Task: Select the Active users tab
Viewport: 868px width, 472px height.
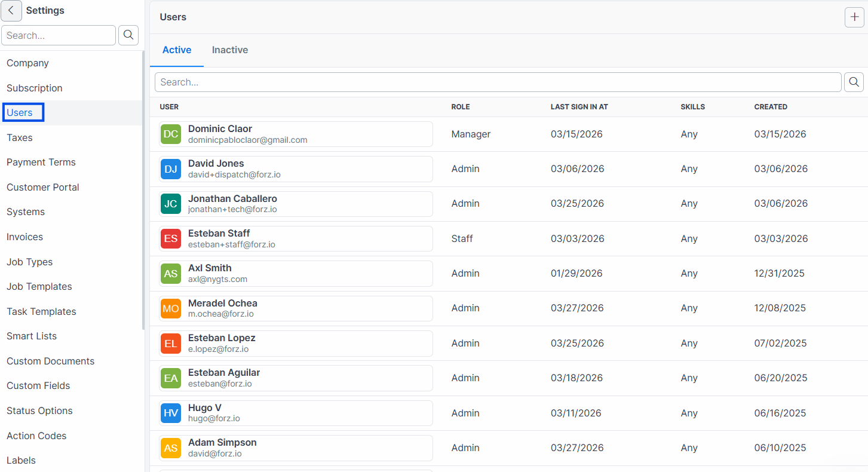Action: (177, 50)
